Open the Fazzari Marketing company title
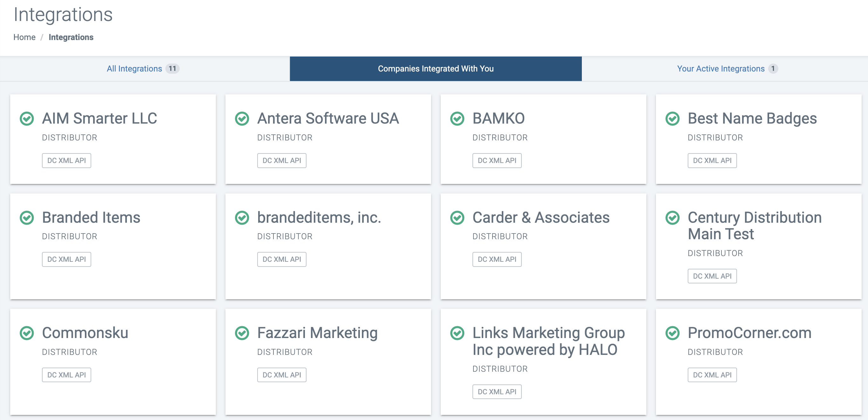868x420 pixels. tap(317, 333)
